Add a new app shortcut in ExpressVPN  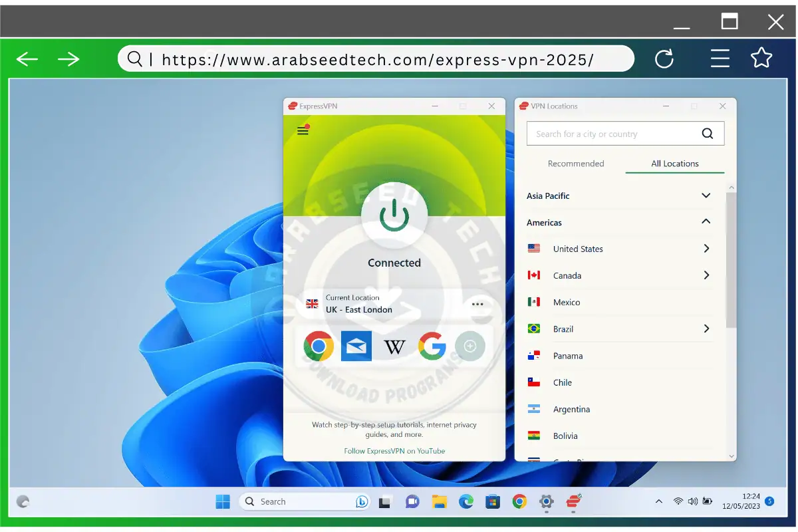(470, 346)
